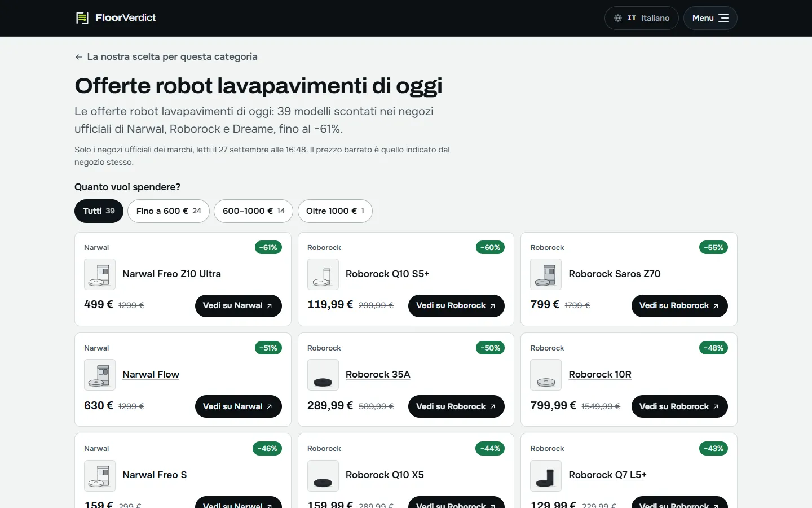
Task: Open the Italiano language selector
Action: 641,18
